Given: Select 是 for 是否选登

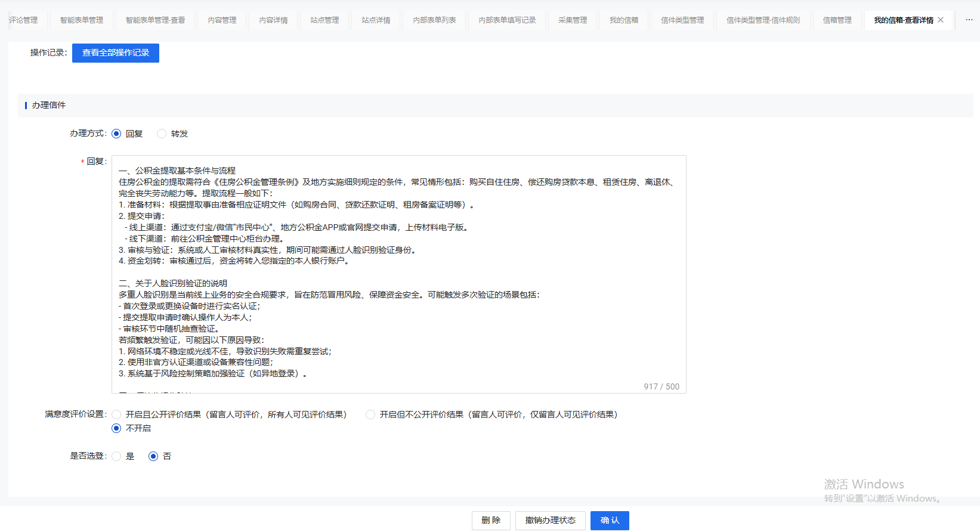Looking at the screenshot, I should click(x=116, y=456).
